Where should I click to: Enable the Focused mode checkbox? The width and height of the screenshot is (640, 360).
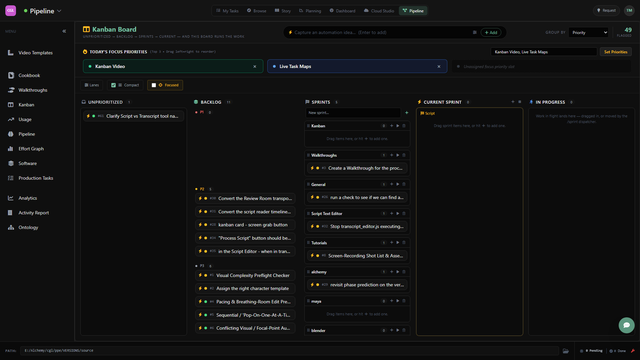pyautogui.click(x=153, y=85)
